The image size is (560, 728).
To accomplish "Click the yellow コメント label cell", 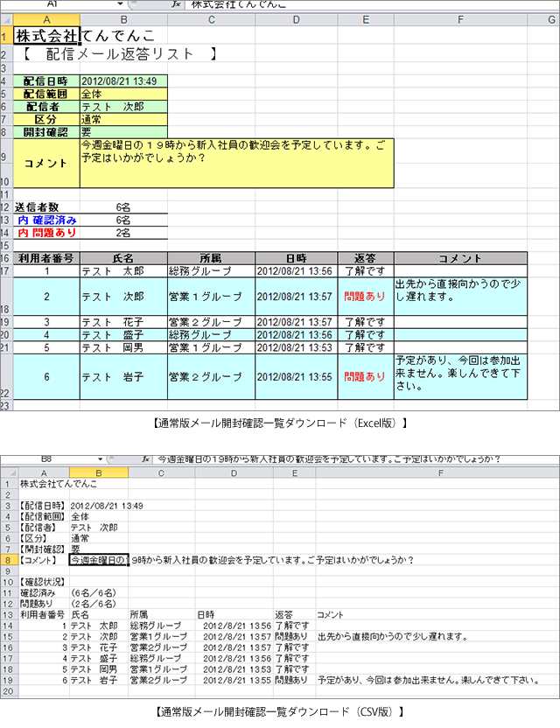I will (46, 163).
